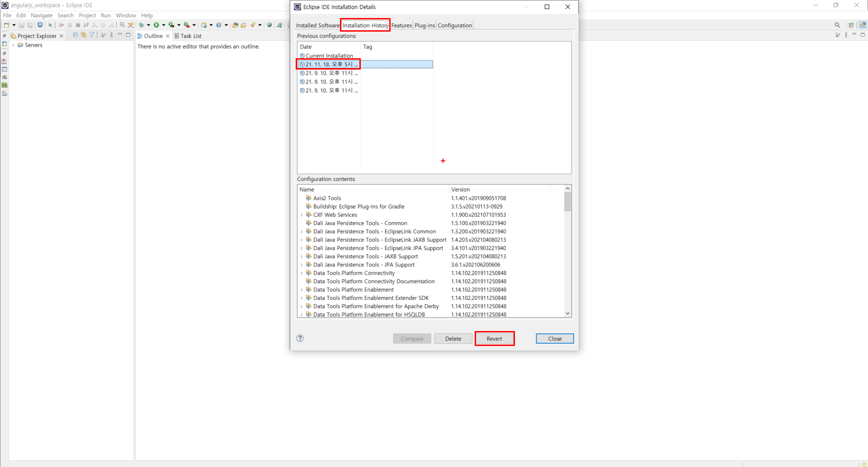Close the Project Explorer view tab
868x467 pixels.
coord(61,36)
